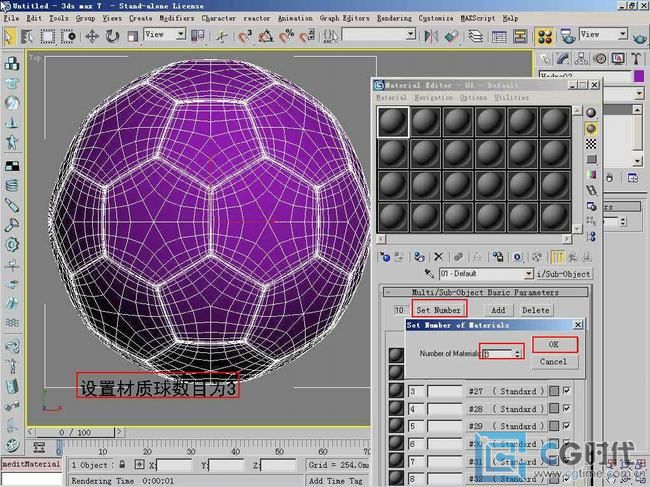Viewport: 650px width, 487px height.
Task: Toggle Angle Snap
Action: coord(265,36)
